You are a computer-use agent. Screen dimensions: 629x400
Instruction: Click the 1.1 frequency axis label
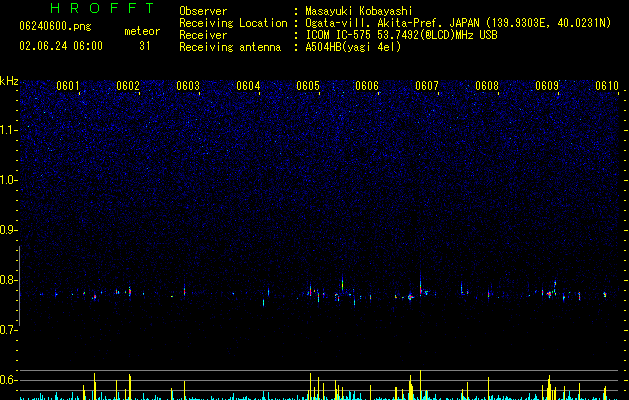point(9,130)
